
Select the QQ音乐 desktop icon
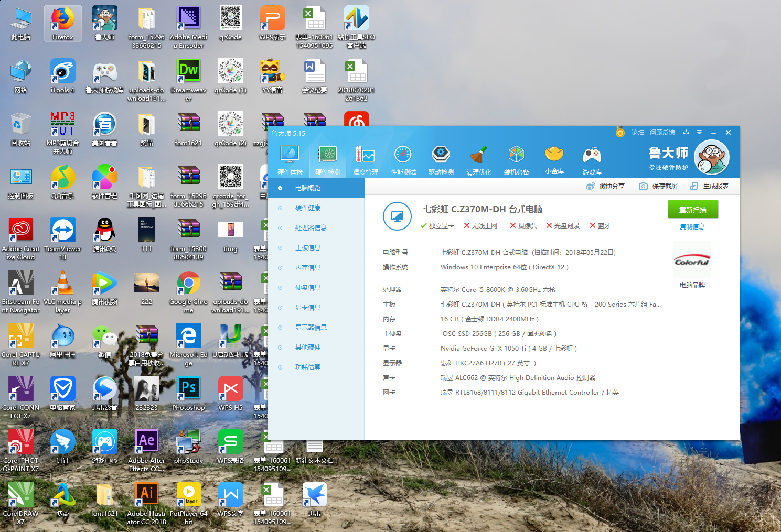click(x=63, y=182)
